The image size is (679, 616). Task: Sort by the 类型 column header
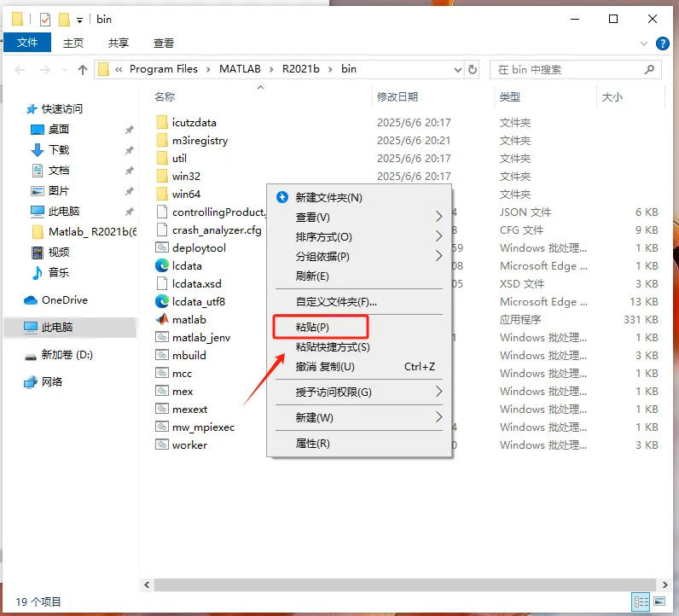pos(510,96)
